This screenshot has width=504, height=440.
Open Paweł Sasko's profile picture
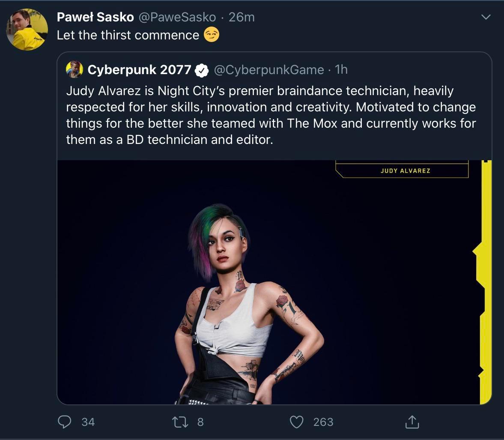[27, 29]
